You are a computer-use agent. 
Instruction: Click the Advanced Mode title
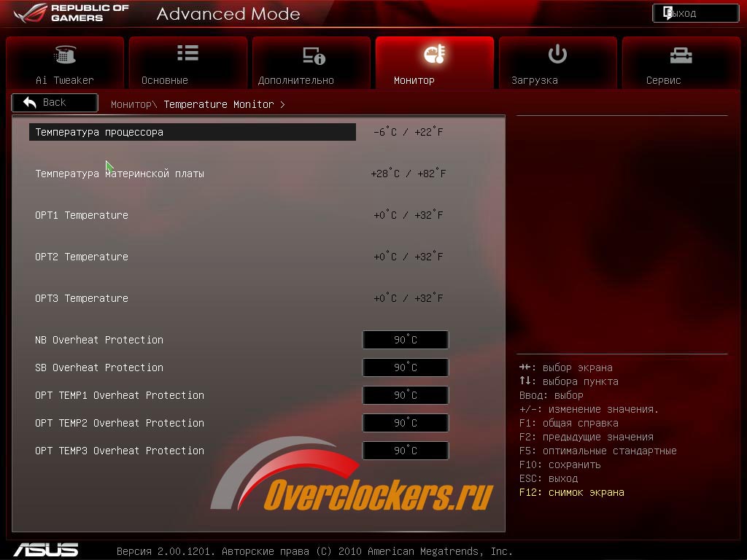228,13
